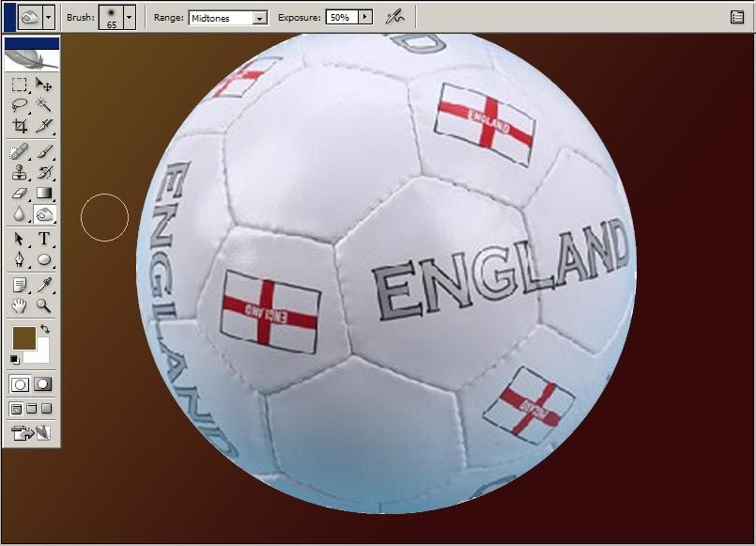Switch to Full Screen with menu bar
The image size is (756, 546).
pyautogui.click(x=31, y=409)
